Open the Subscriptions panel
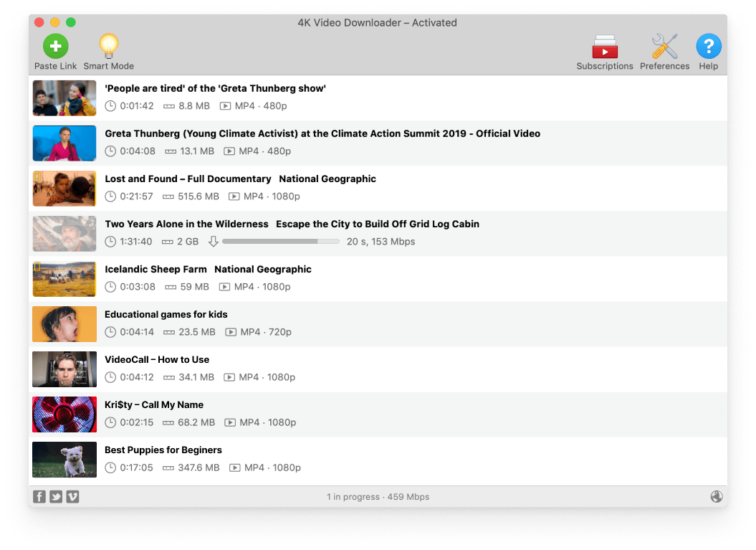 (x=605, y=45)
